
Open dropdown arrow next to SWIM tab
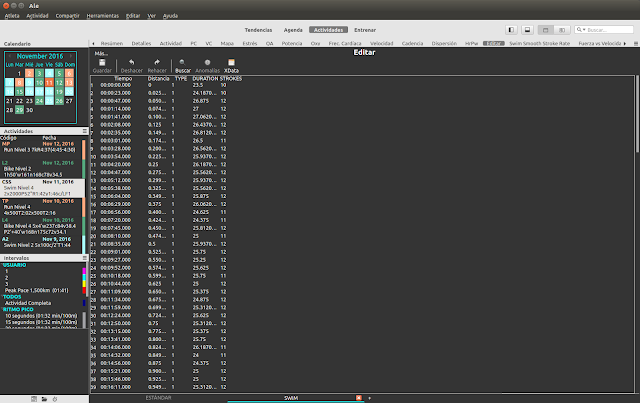pos(369,398)
